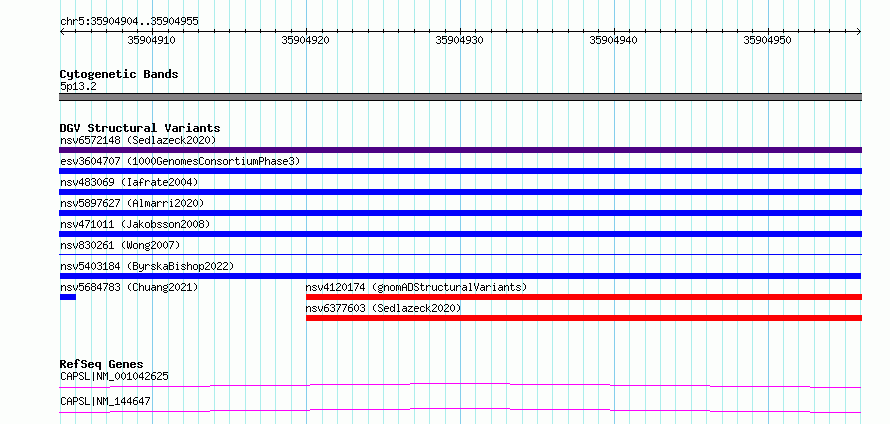This screenshot has width=890, height=424.
Task: Click ruler position 35904940
Action: click(x=614, y=40)
